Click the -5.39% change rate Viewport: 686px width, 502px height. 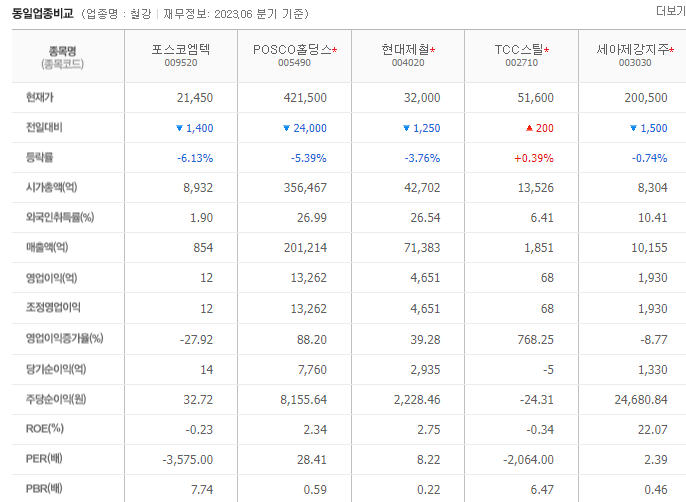tap(308, 158)
